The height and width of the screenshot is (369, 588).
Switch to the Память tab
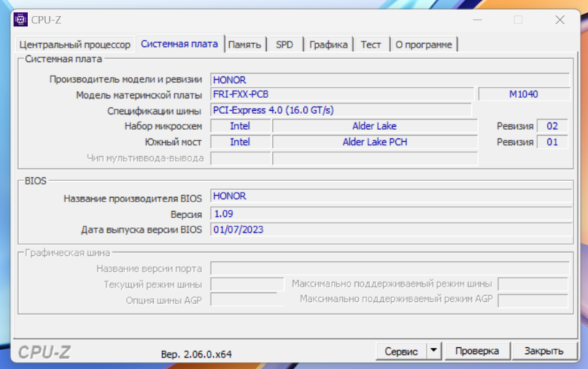click(244, 45)
